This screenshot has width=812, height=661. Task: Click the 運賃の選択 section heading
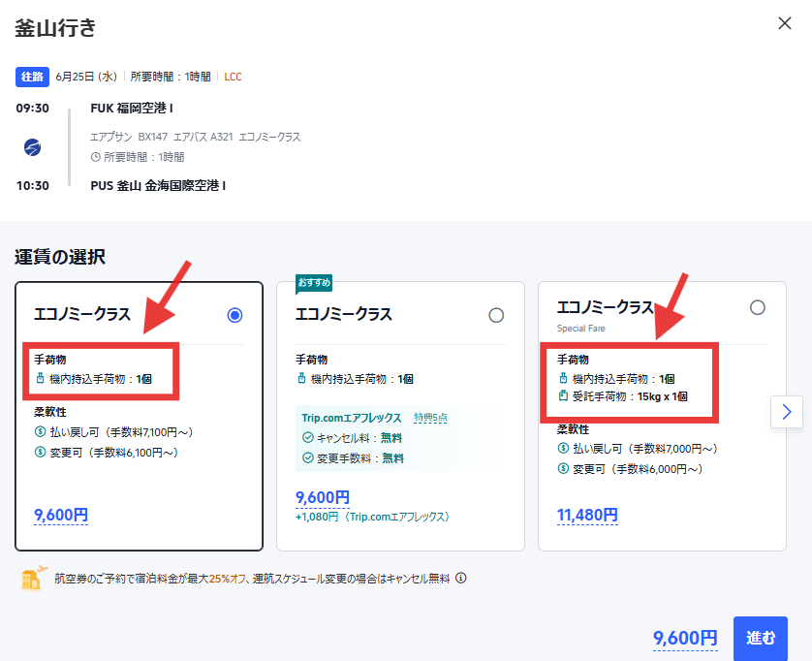[60, 257]
